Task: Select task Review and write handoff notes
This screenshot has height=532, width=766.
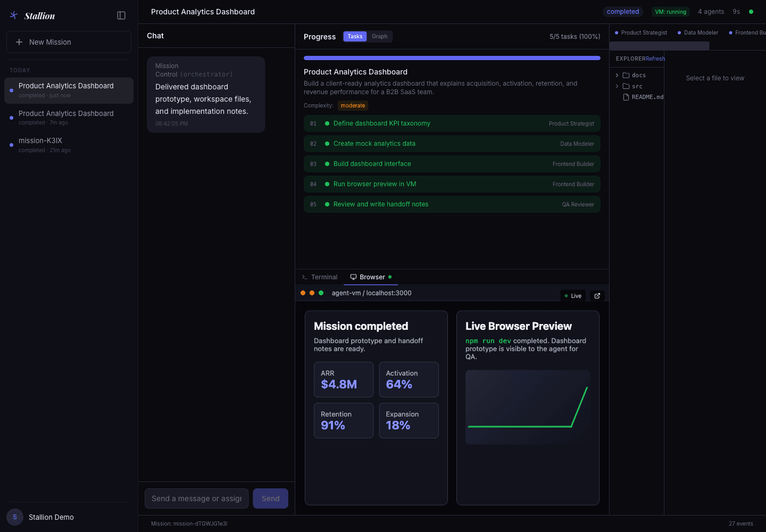Action: point(452,204)
